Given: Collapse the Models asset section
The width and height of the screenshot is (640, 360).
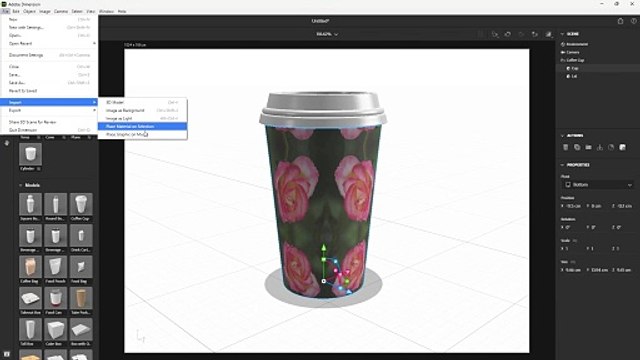Looking at the screenshot, I should click(x=21, y=185).
